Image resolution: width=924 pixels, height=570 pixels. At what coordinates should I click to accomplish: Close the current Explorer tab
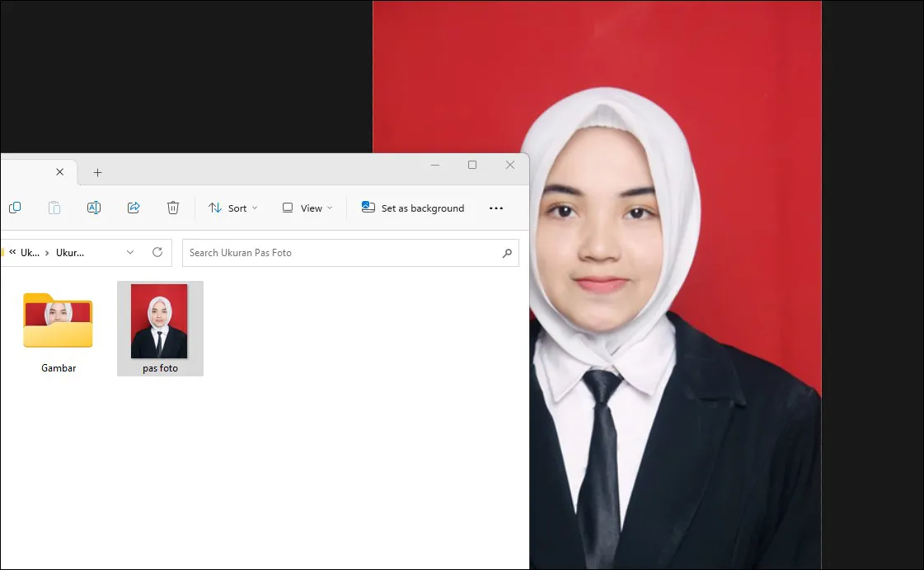[x=59, y=172]
